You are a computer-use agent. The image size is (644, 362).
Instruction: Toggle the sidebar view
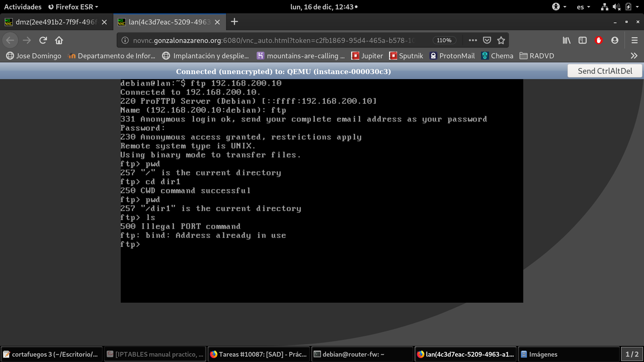coord(583,40)
